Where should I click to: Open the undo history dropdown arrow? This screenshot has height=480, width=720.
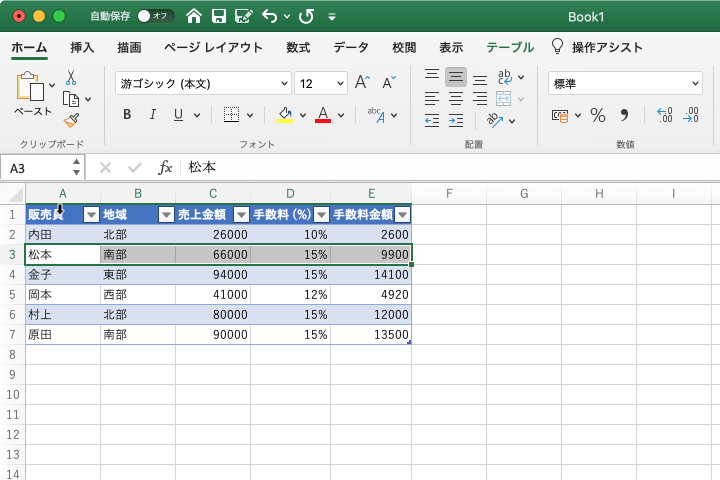pos(287,17)
